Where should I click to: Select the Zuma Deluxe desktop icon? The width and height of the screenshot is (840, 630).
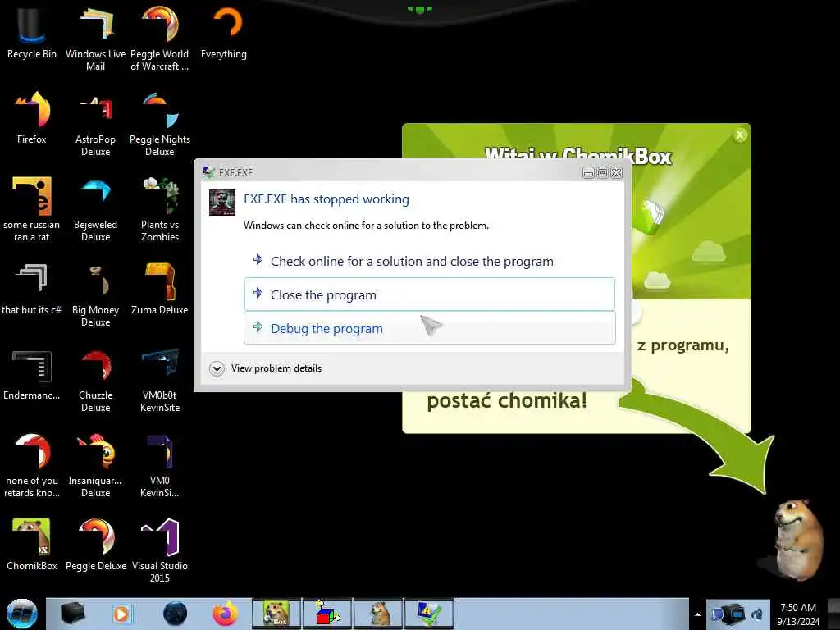pos(160,288)
